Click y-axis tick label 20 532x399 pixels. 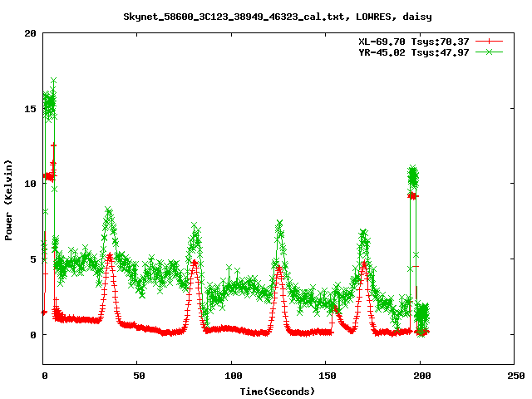pos(30,33)
